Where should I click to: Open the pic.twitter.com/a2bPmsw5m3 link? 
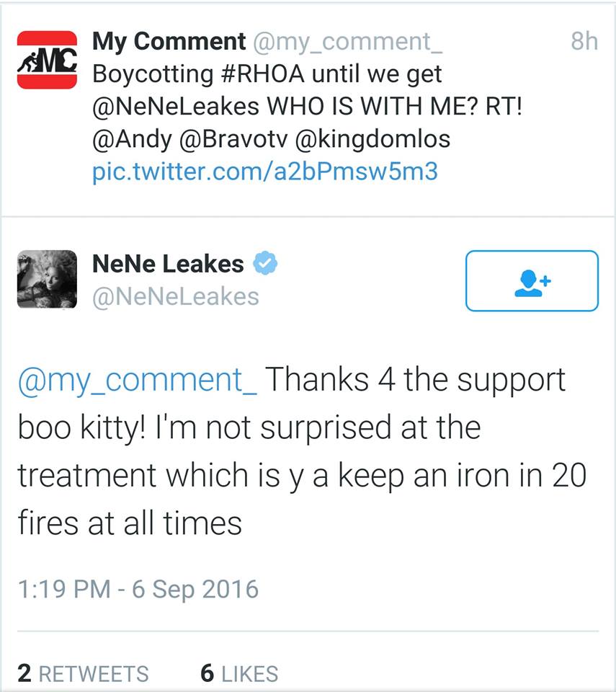point(264,172)
